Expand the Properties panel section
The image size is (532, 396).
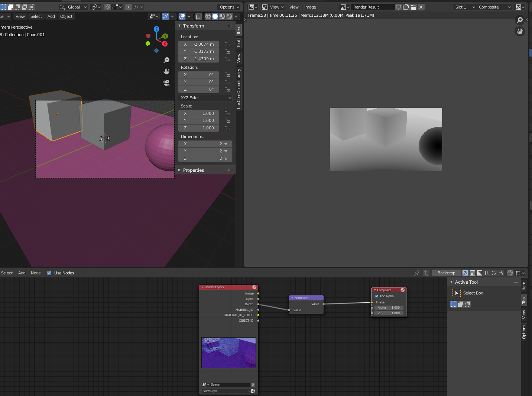click(x=193, y=170)
